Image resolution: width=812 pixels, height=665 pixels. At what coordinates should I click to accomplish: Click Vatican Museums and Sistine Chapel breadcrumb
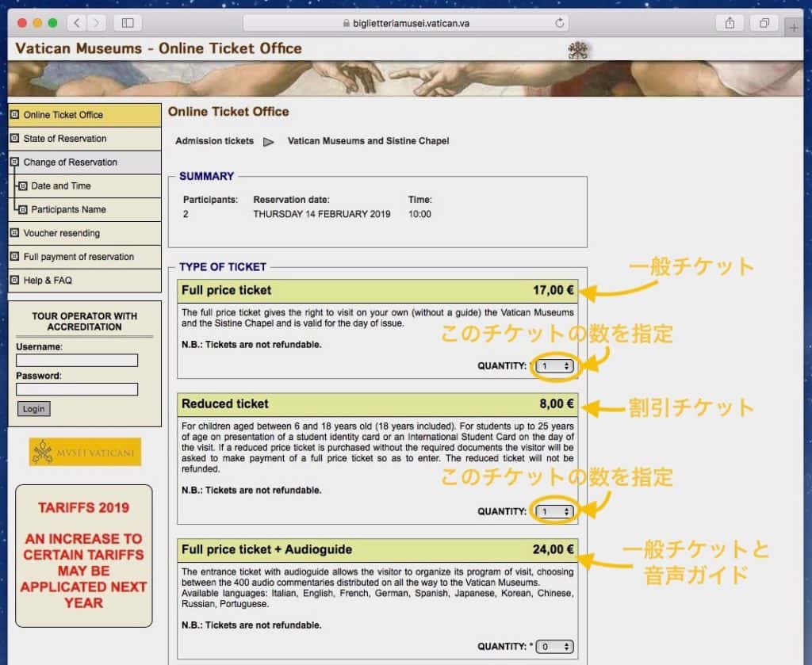368,141
